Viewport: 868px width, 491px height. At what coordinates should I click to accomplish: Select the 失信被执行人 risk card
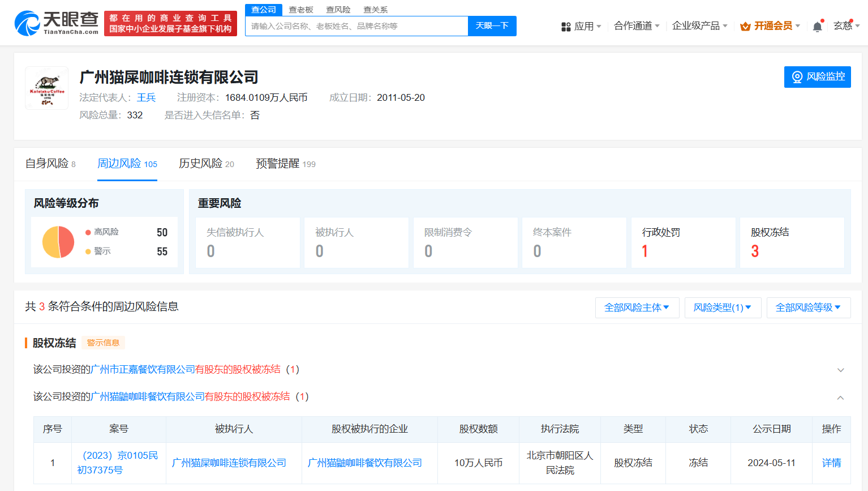[248, 242]
